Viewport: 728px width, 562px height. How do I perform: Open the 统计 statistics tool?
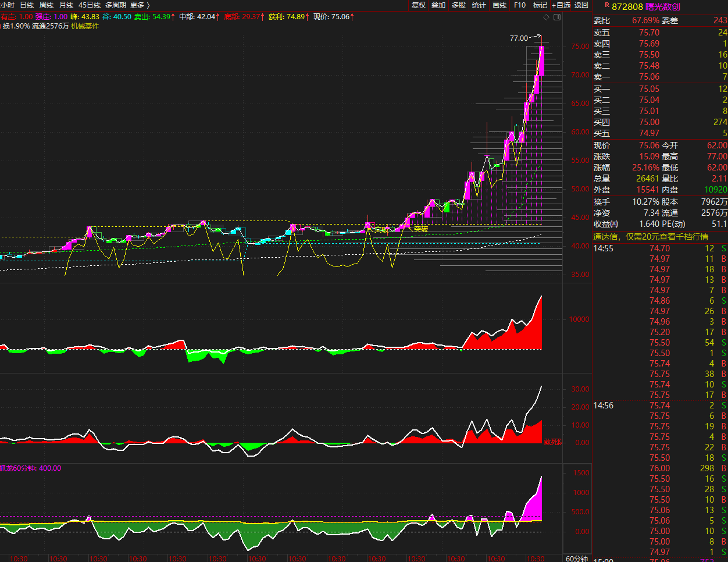point(479,5)
